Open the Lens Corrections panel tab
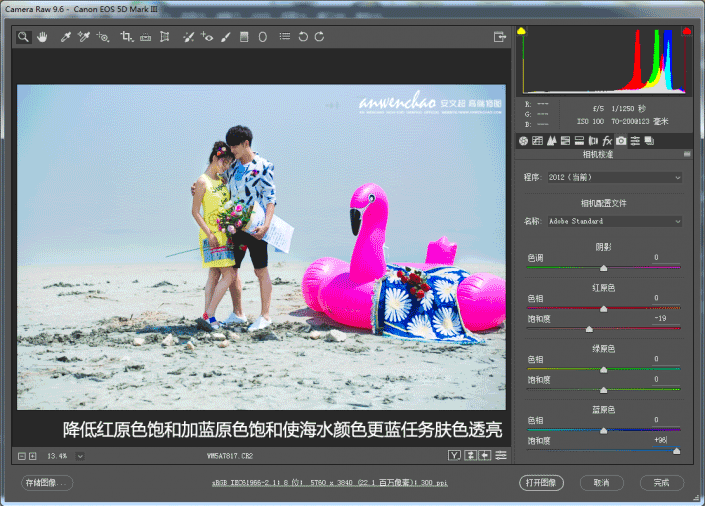 tap(593, 141)
